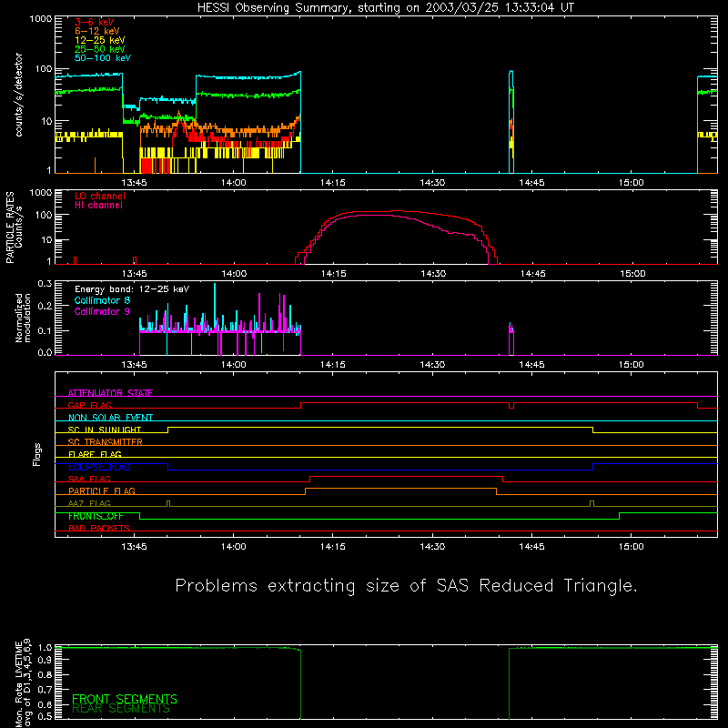Viewport: 728px width, 728px height.
Task: Click the 0.9 y-axis value of the livetime panel
Action: click(45, 659)
